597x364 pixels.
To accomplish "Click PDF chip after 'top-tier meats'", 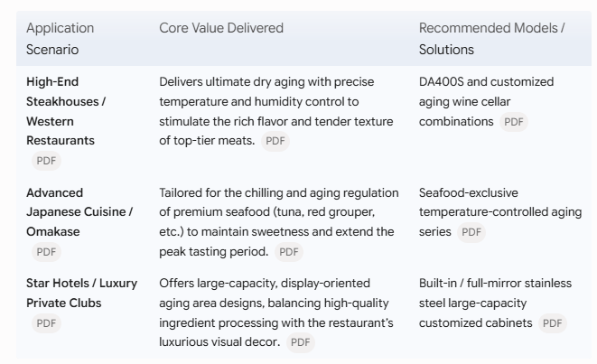I will (275, 141).
